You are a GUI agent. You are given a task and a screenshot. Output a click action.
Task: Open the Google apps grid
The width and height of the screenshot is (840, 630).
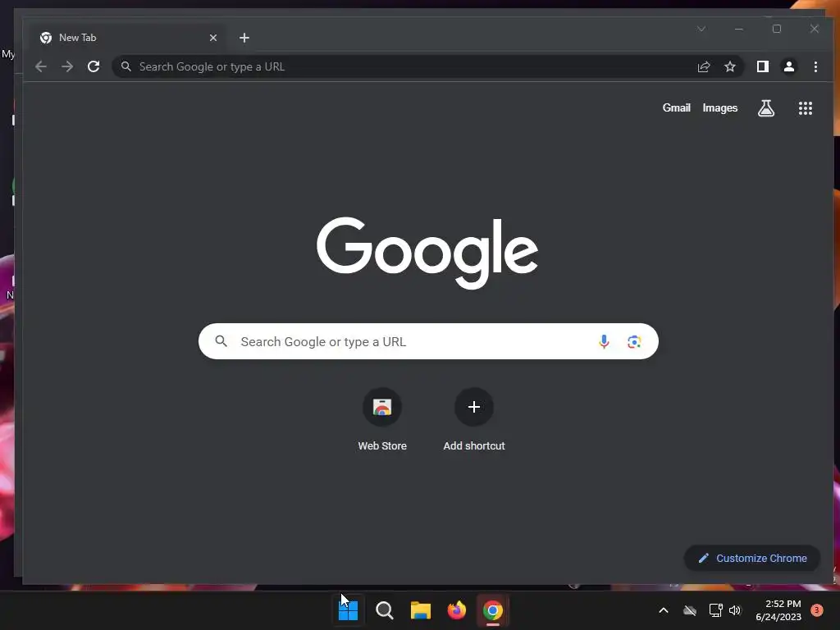coord(806,108)
